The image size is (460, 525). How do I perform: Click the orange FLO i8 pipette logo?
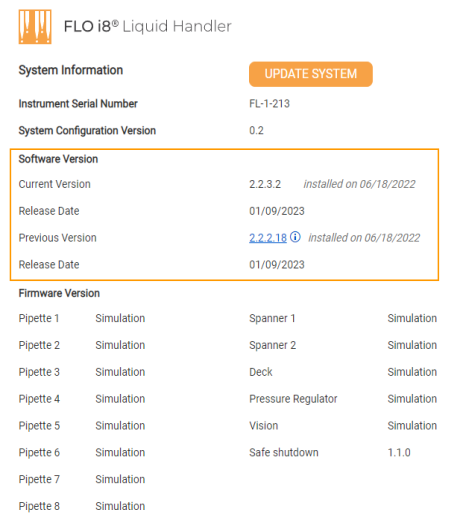point(35,27)
